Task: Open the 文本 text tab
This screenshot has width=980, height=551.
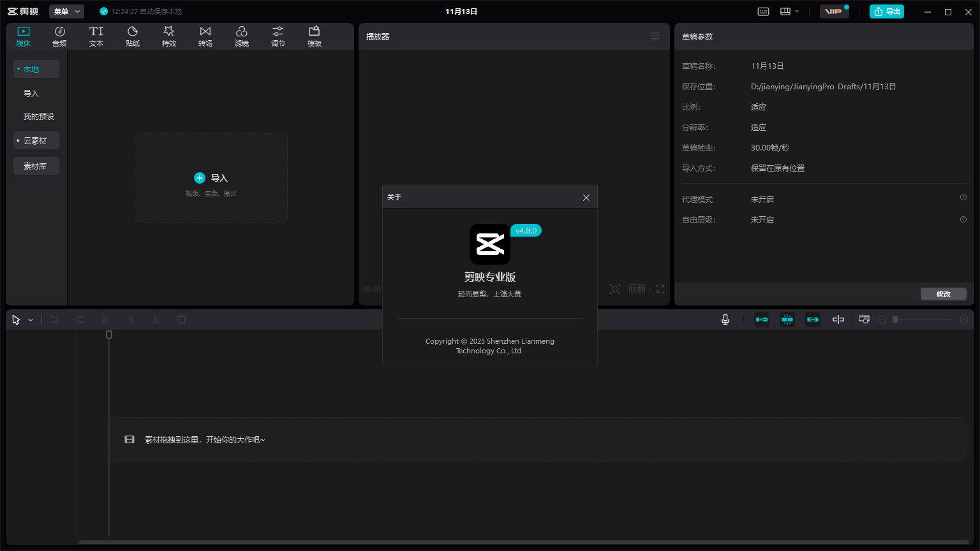Action: tap(96, 36)
